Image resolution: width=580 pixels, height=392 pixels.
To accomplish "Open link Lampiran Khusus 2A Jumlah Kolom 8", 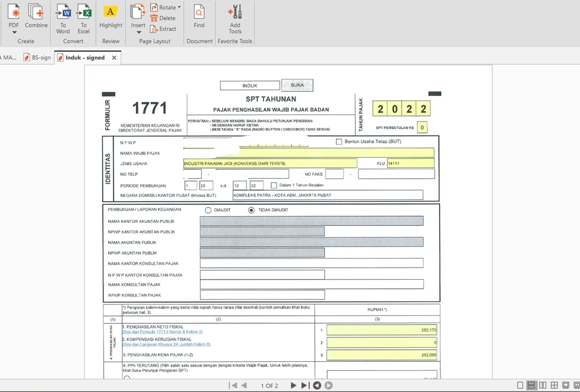I will coord(167,344).
